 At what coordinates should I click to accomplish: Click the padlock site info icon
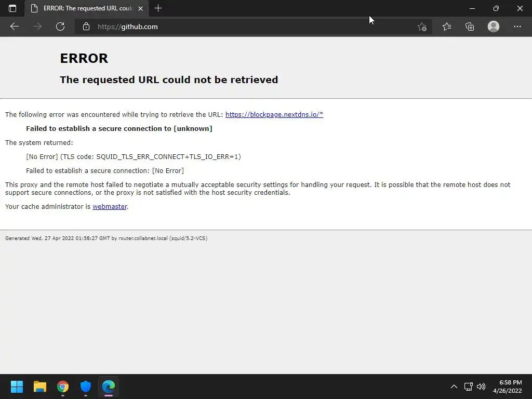click(x=86, y=26)
